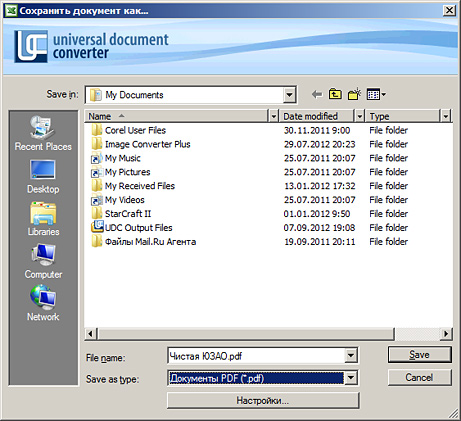Select the 'StarCraft II' name text
The width and height of the screenshot is (461, 421).
[128, 214]
